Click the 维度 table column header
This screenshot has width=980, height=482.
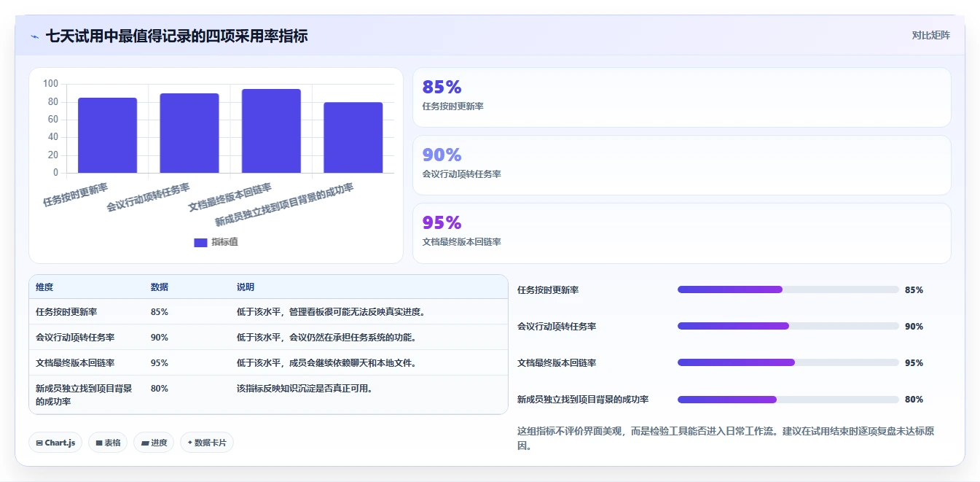coord(44,287)
